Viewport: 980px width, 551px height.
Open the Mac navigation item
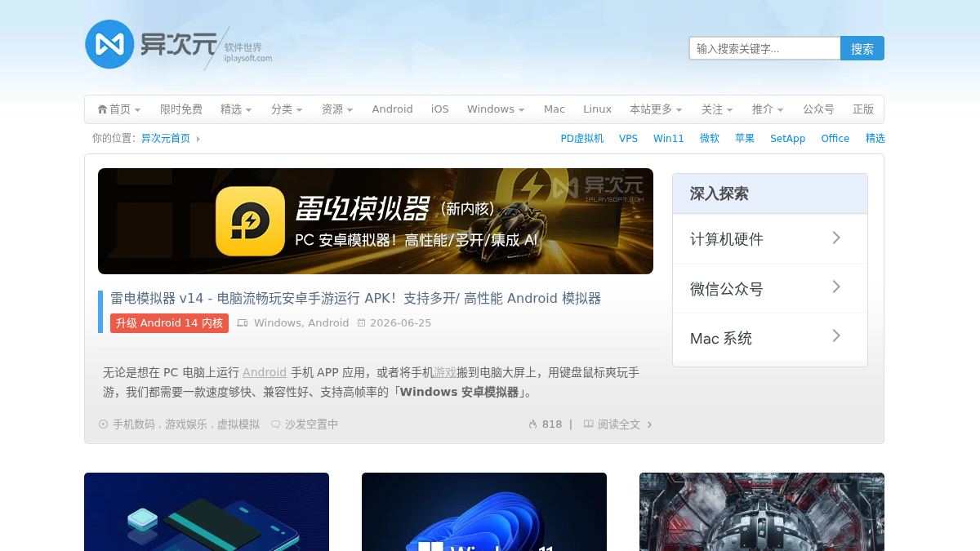555,109
